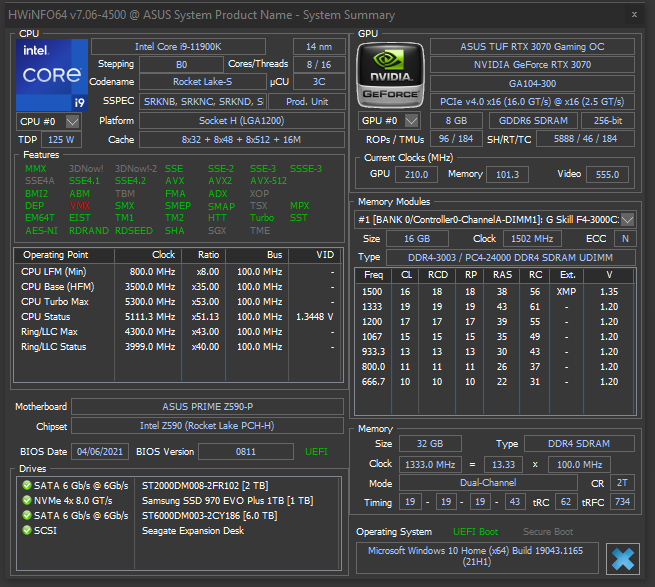Click the DDR4-3003 module type field
The image size is (655, 587).
point(510,258)
